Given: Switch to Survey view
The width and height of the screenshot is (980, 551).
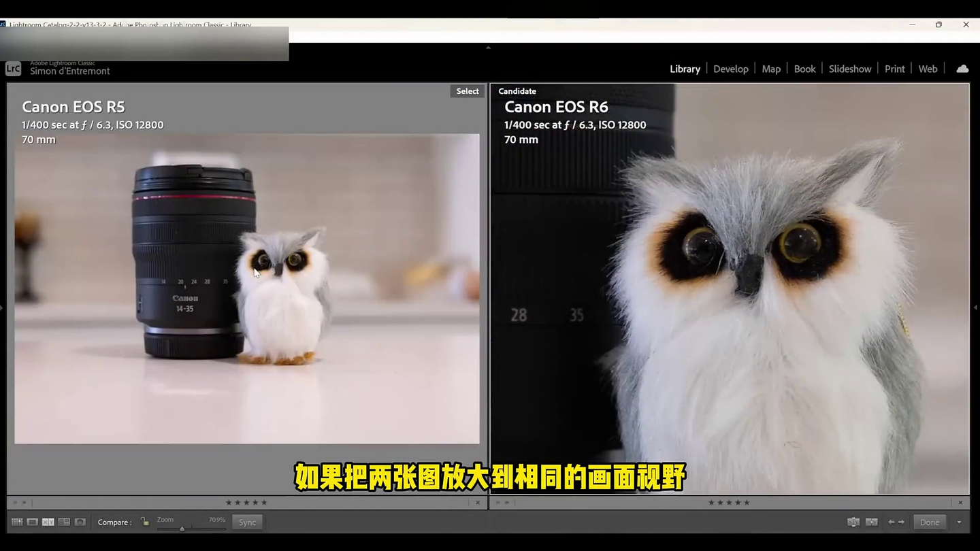Looking at the screenshot, I should 64,522.
